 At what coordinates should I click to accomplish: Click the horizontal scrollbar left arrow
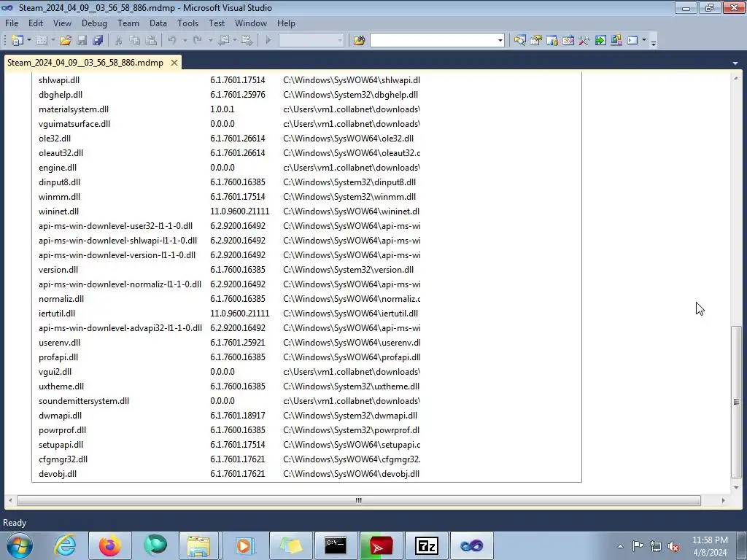pos(10,500)
